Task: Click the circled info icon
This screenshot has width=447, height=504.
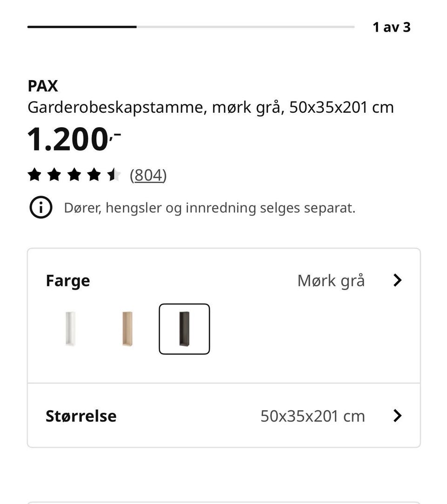Action: point(41,207)
